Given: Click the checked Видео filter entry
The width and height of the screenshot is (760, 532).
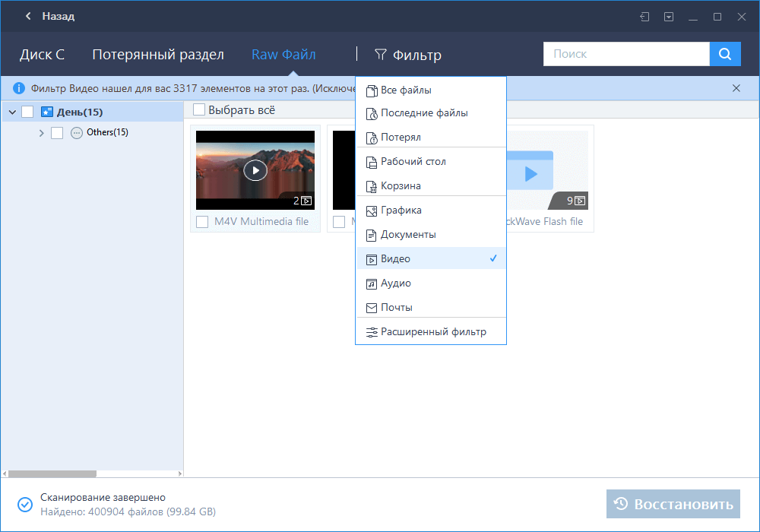Looking at the screenshot, I should [x=431, y=258].
